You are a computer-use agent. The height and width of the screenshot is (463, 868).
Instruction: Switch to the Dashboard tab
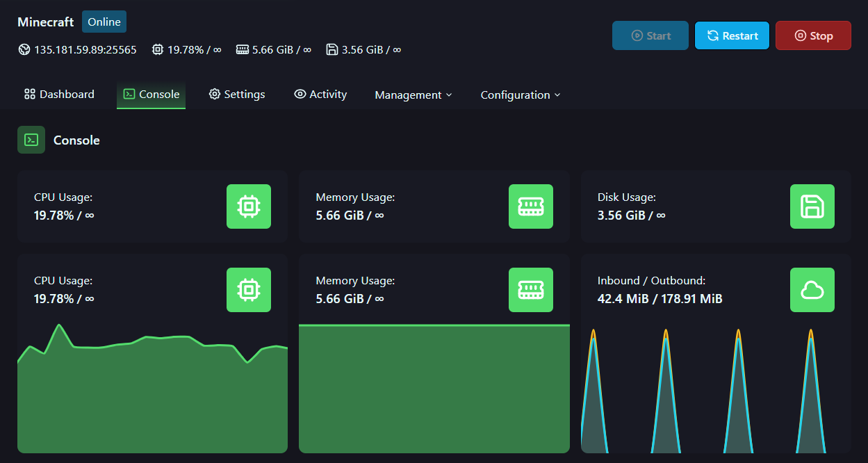(x=59, y=94)
